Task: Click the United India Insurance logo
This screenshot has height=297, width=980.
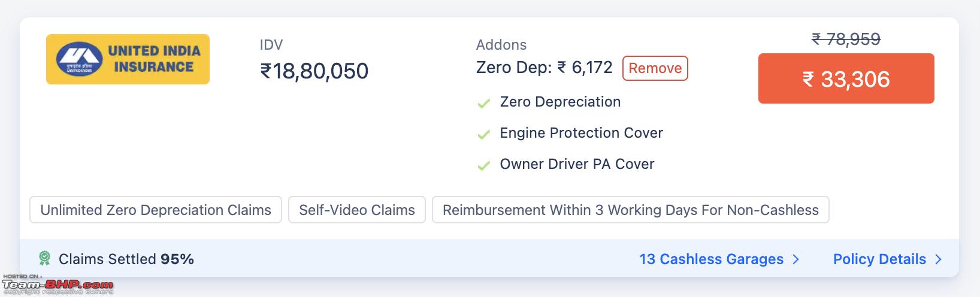Action: (128, 59)
